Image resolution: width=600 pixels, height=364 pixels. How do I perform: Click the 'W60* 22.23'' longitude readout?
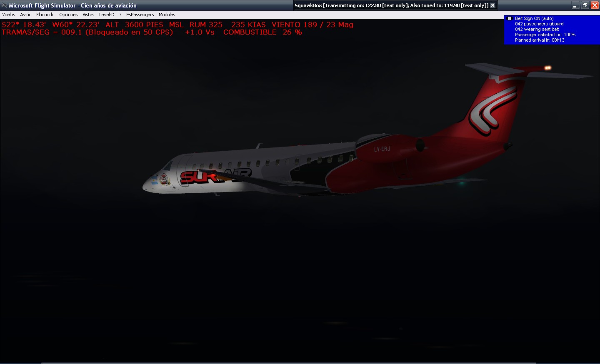(76, 25)
